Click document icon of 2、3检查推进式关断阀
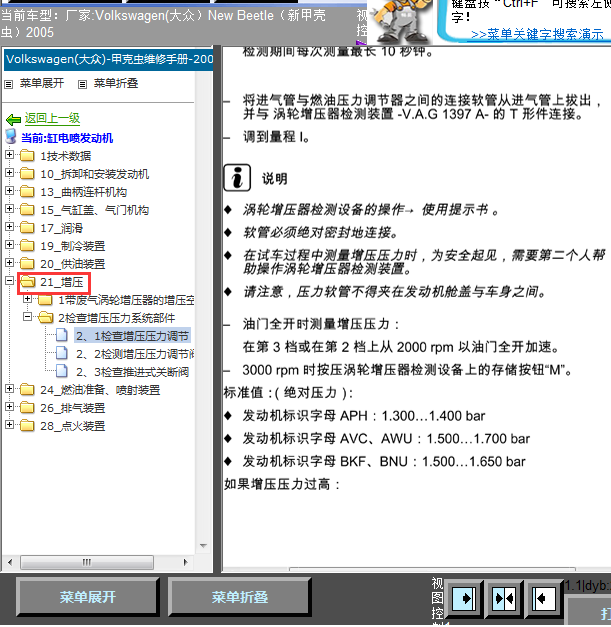The height and width of the screenshot is (627, 611). click(62, 371)
